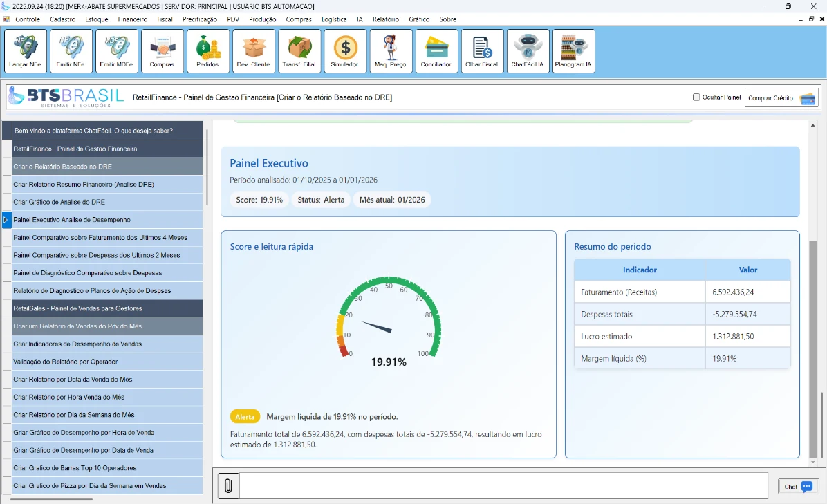
Task: Open the Pedidos toolbar icon
Action: pyautogui.click(x=208, y=50)
